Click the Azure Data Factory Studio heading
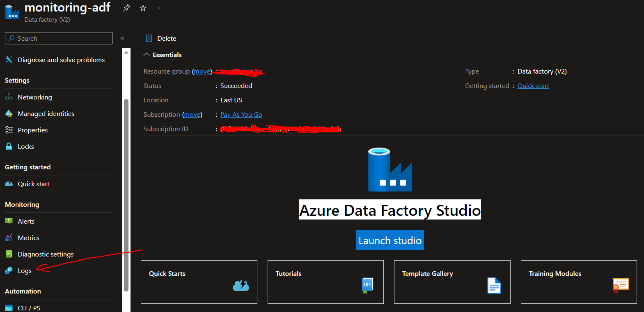 click(390, 210)
